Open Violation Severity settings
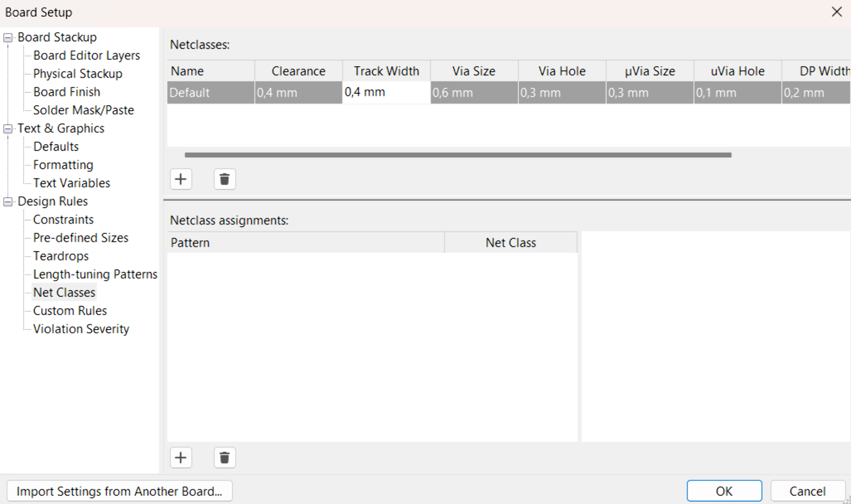 (81, 329)
